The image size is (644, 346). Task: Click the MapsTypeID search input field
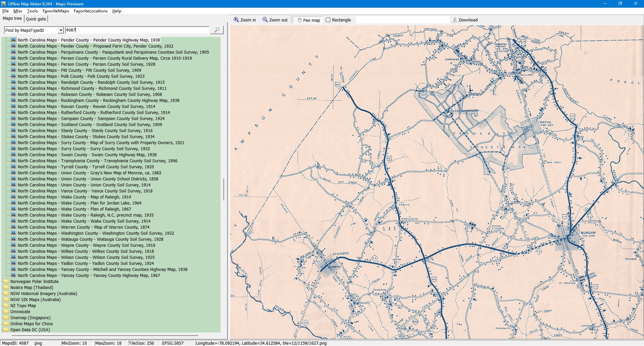click(x=137, y=30)
